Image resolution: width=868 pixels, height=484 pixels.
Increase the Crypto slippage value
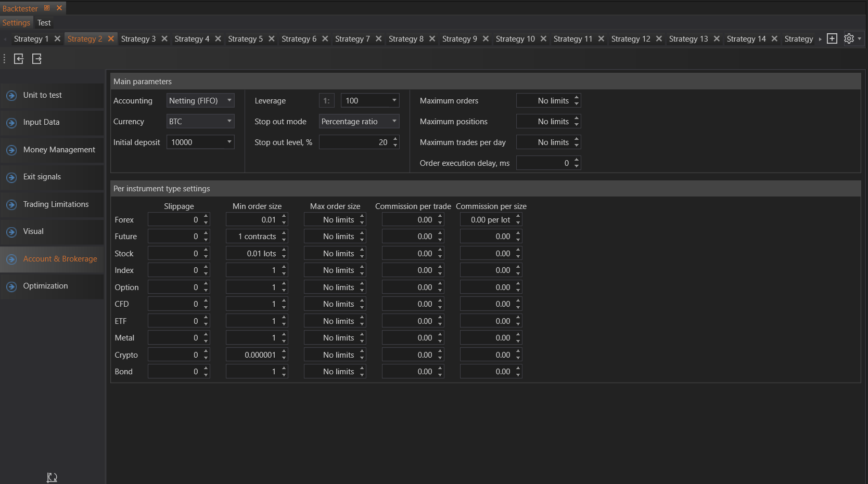[x=206, y=352]
